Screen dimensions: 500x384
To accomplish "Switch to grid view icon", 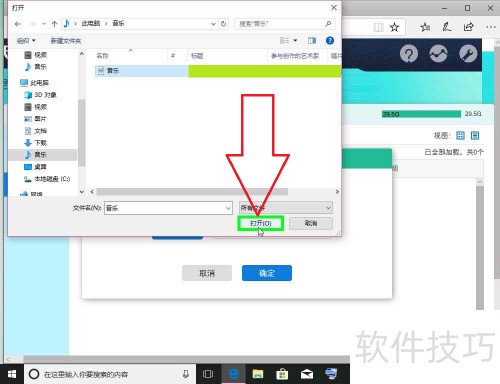I will 460,135.
